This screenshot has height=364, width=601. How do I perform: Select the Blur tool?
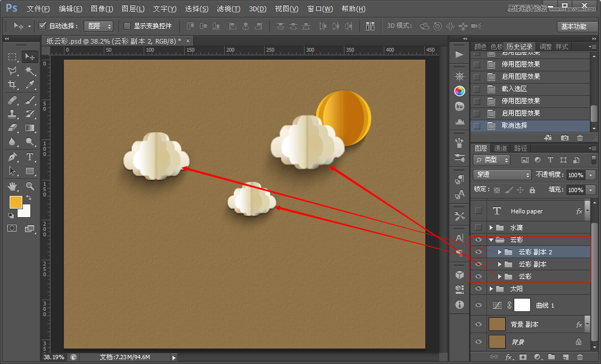12,142
